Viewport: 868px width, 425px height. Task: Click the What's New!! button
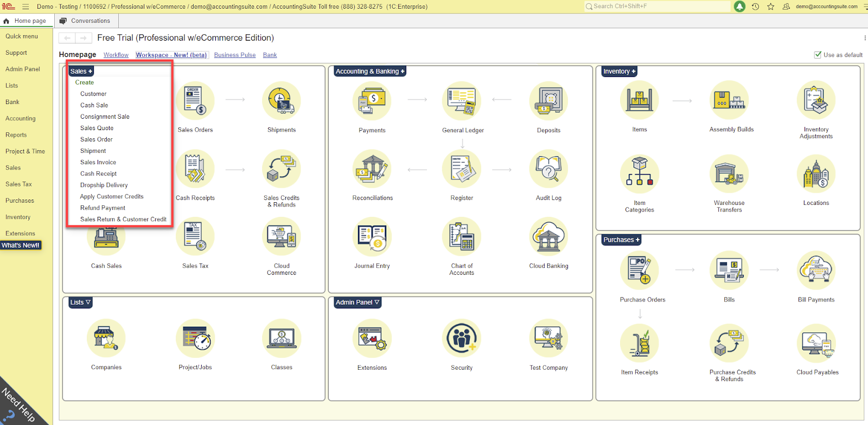tap(21, 245)
